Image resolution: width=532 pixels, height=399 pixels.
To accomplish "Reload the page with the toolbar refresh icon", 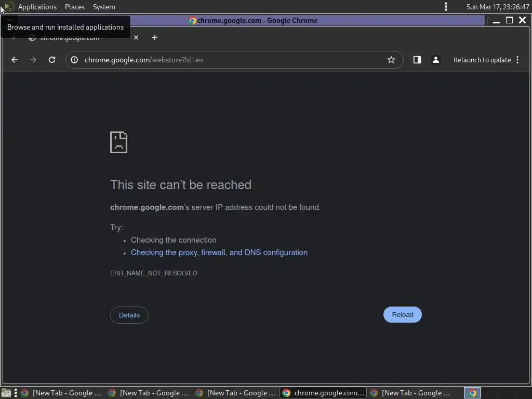I will [x=52, y=60].
